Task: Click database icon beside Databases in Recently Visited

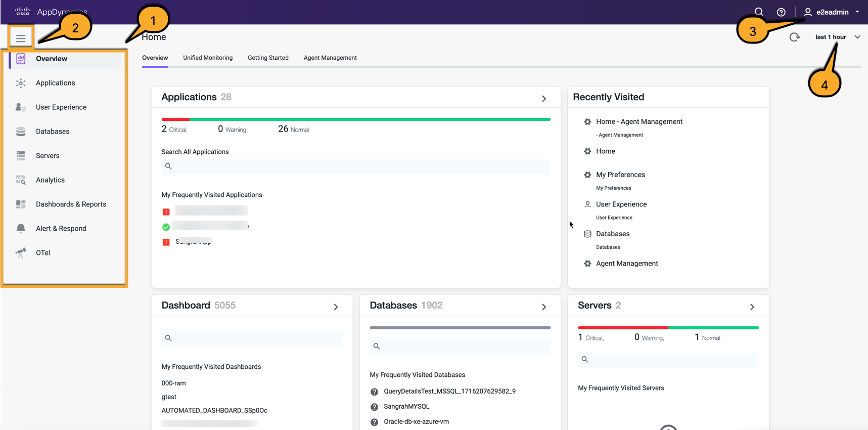Action: pos(587,234)
